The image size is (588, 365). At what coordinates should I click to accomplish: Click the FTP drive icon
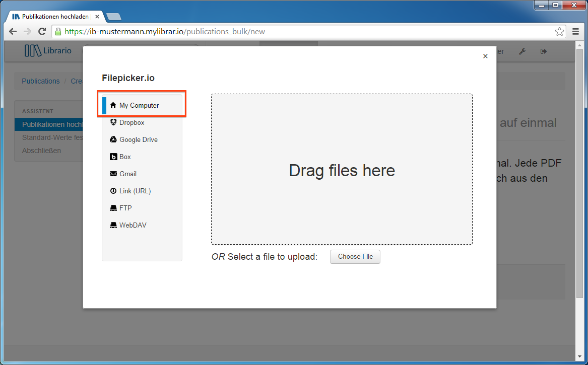tap(113, 208)
